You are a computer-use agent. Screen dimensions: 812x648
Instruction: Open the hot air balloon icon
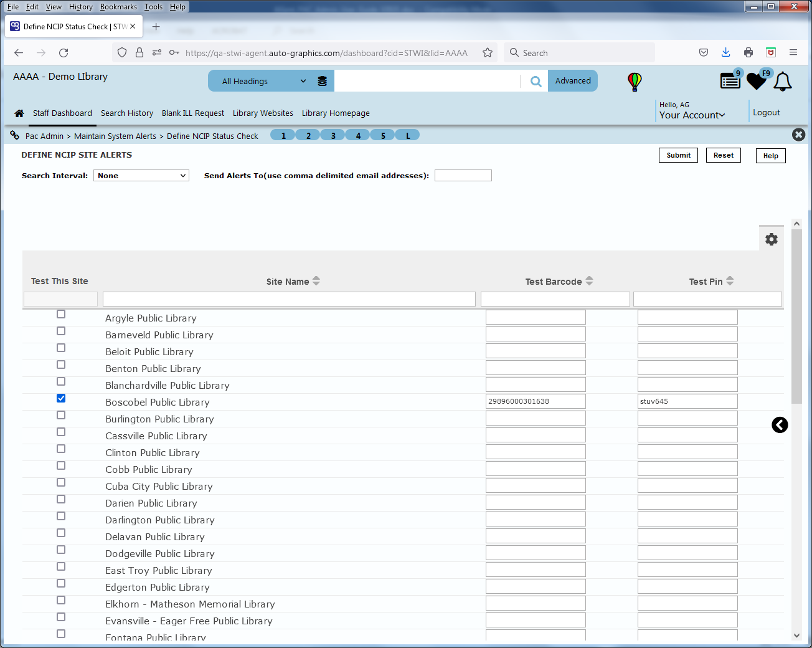click(x=635, y=82)
